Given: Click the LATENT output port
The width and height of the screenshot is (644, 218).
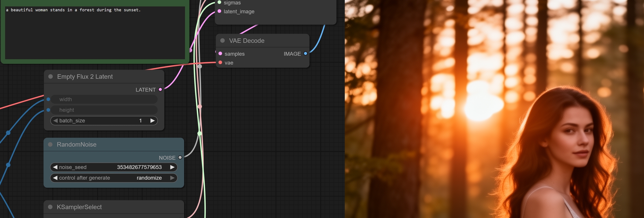Looking at the screenshot, I should (x=160, y=90).
